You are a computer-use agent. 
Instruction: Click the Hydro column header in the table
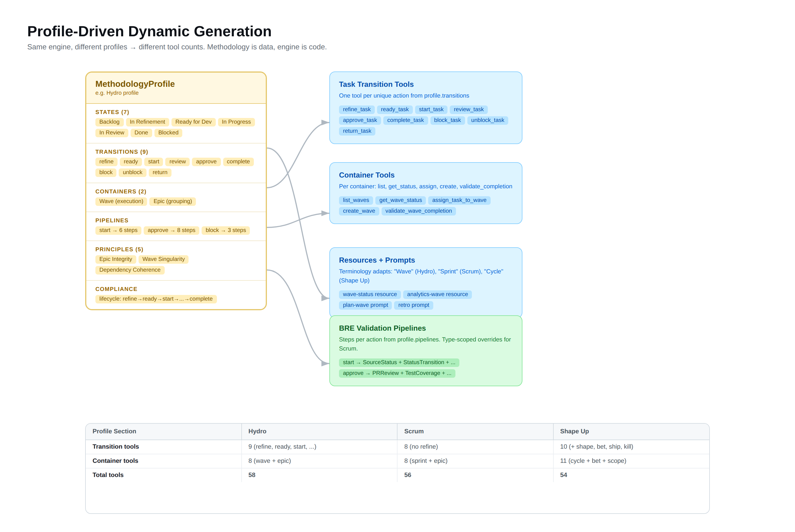(257, 431)
